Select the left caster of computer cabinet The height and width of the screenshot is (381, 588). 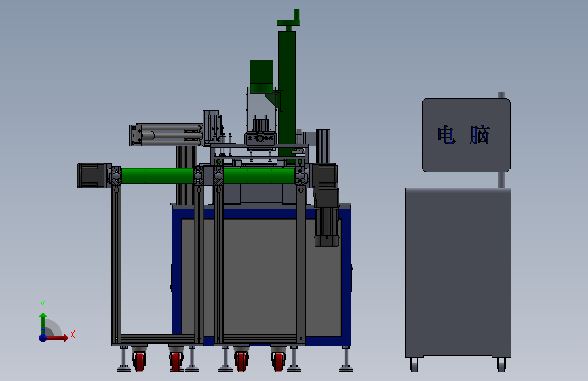(x=414, y=365)
